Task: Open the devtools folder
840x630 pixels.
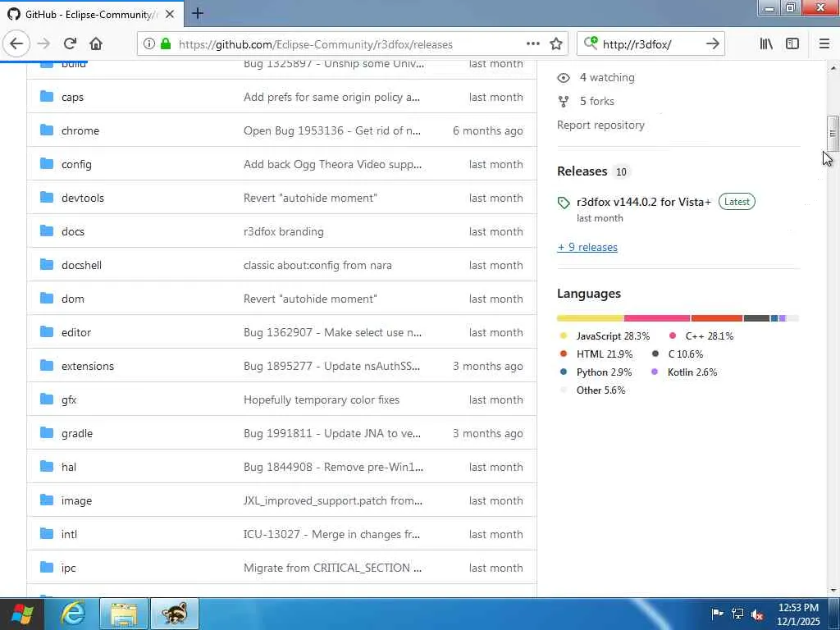Action: click(x=83, y=198)
